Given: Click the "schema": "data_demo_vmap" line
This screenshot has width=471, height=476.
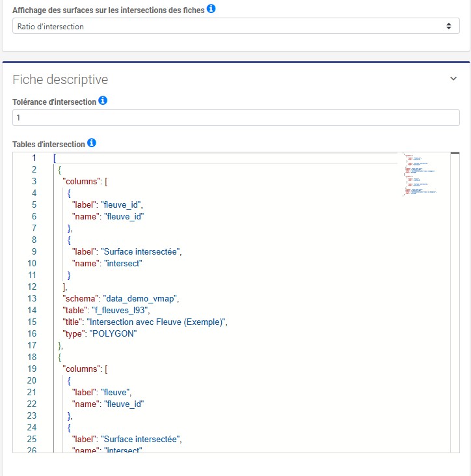Looking at the screenshot, I should tap(121, 298).
